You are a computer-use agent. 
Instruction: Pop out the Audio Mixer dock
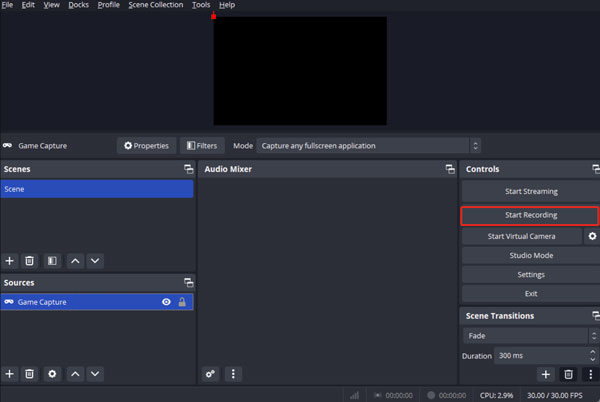pyautogui.click(x=450, y=169)
